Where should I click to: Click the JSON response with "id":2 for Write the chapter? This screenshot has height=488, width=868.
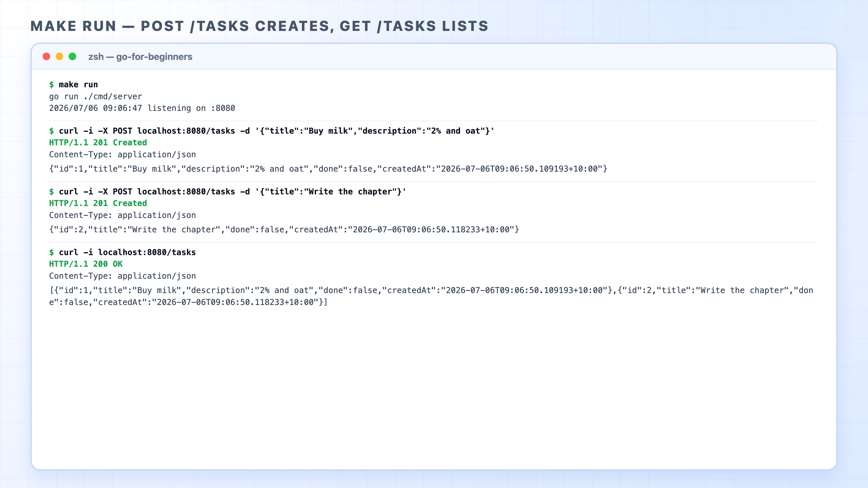pos(284,229)
